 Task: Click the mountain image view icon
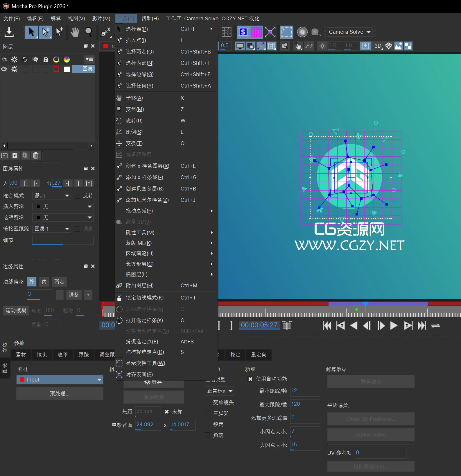[x=398, y=46]
